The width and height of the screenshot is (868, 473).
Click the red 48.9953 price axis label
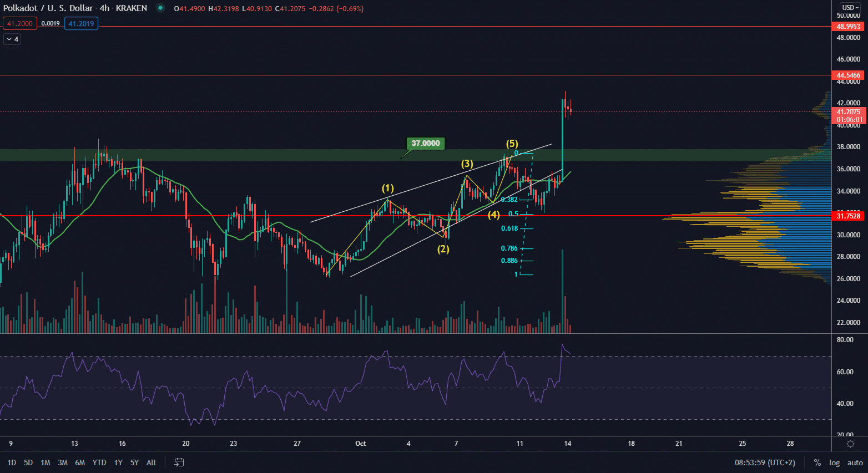[849, 27]
